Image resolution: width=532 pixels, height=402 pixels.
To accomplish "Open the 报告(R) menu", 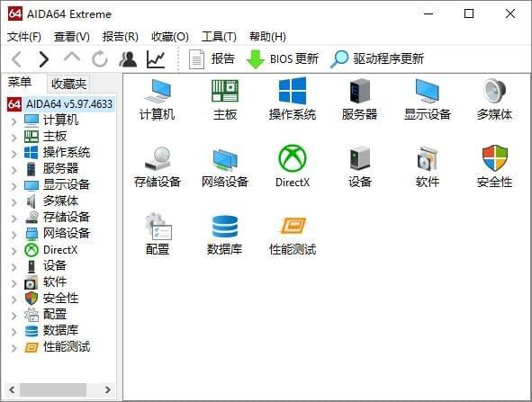I will (121, 36).
